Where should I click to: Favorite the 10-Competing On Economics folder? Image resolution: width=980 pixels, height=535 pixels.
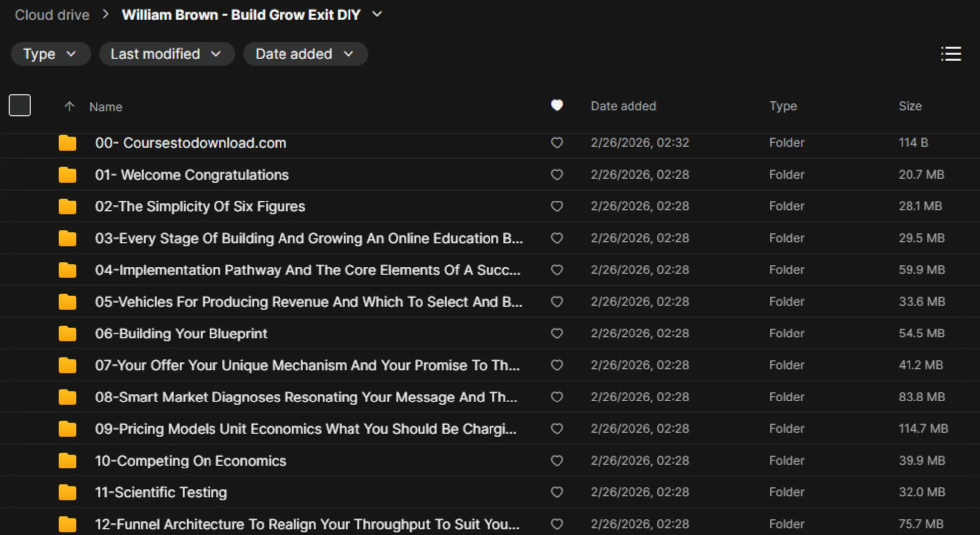click(557, 461)
